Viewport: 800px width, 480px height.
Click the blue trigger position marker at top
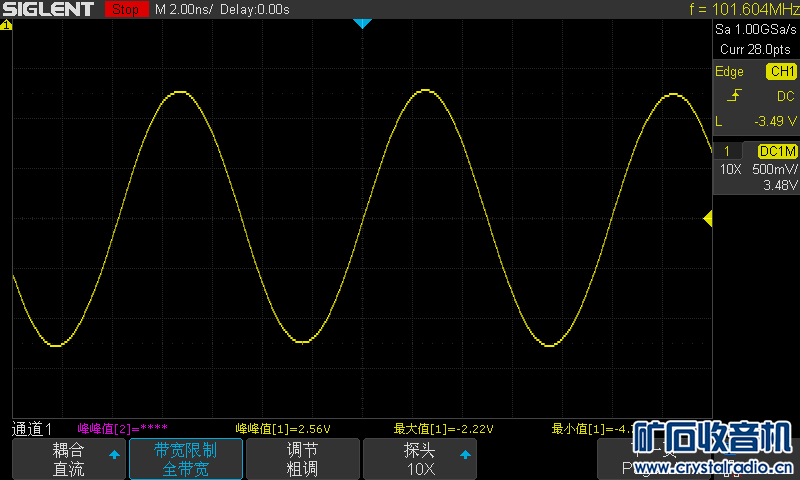(x=362, y=23)
